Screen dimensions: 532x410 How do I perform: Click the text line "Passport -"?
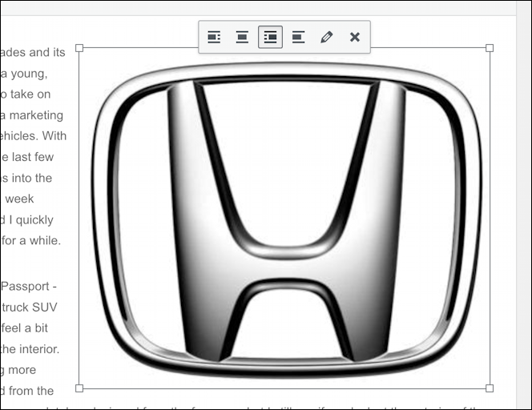29,286
